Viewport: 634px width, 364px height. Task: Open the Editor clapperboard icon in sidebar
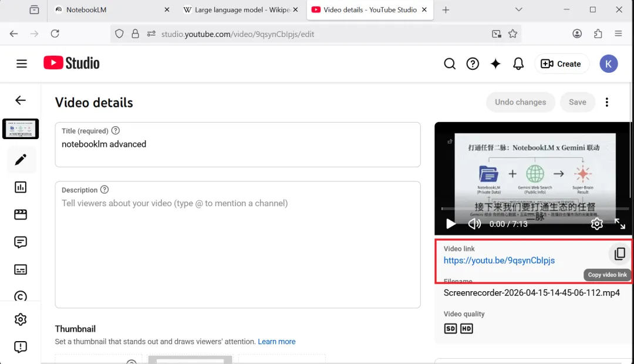(21, 214)
